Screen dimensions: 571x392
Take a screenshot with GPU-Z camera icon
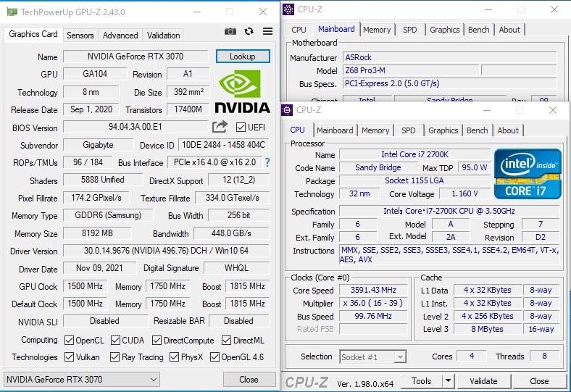click(x=230, y=31)
